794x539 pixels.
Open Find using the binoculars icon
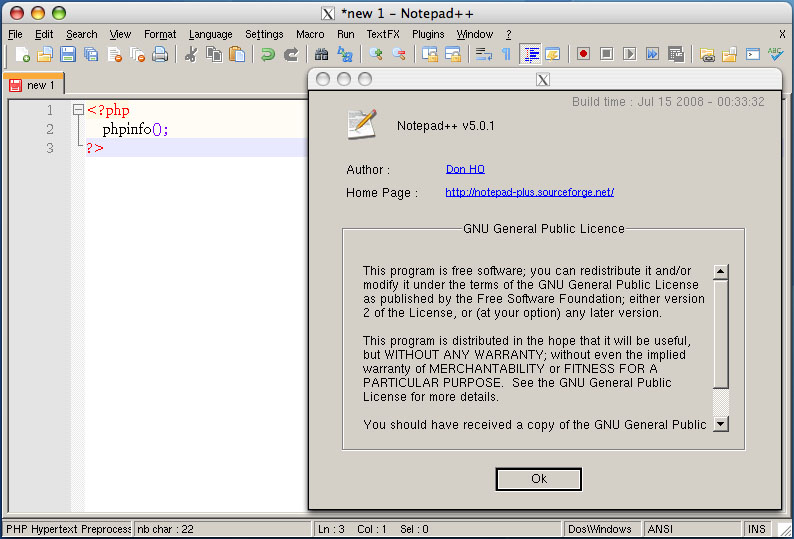click(x=322, y=55)
